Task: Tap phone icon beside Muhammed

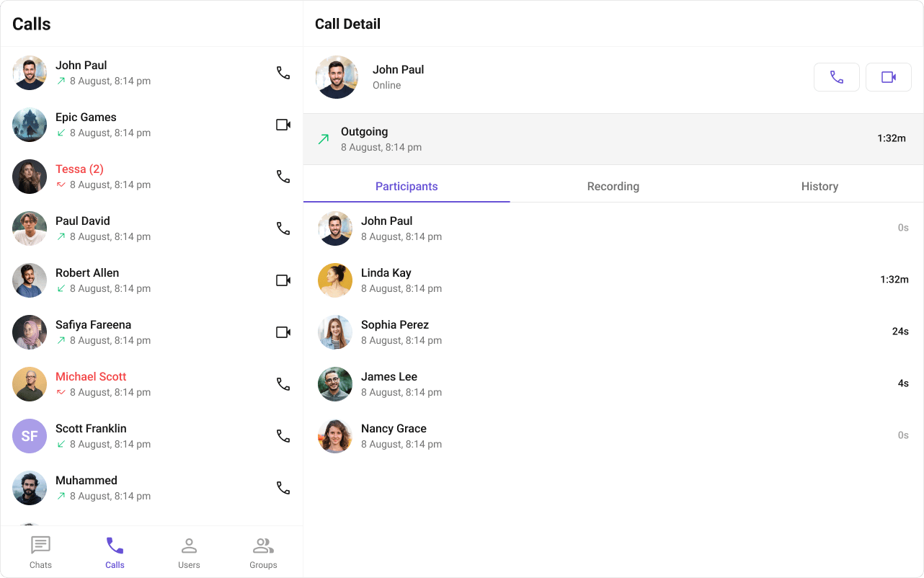Action: [x=283, y=488]
